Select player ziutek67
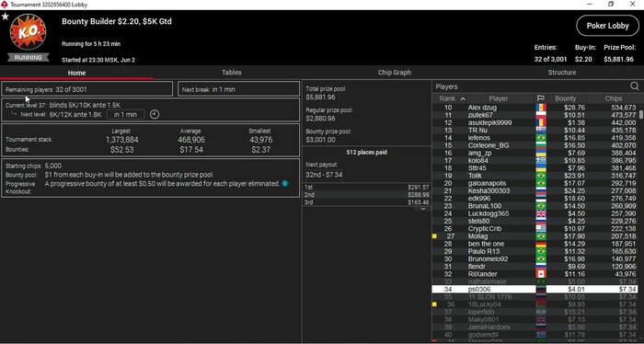644x344 pixels. [x=535, y=115]
